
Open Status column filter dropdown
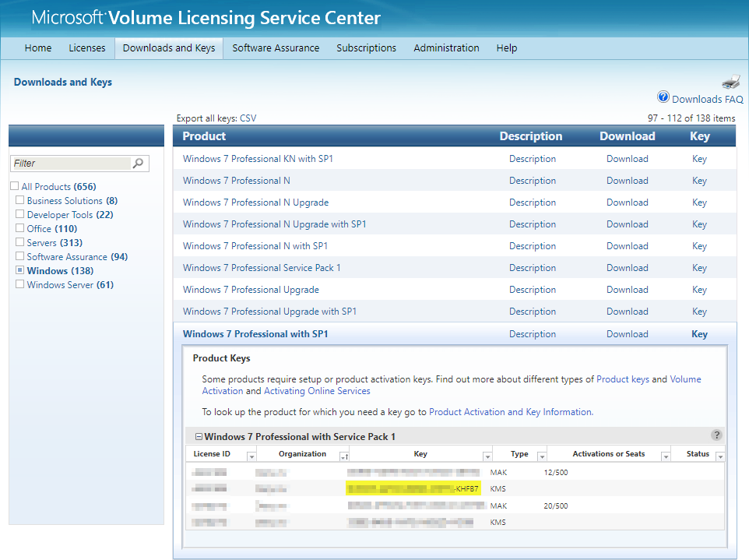coord(720,456)
